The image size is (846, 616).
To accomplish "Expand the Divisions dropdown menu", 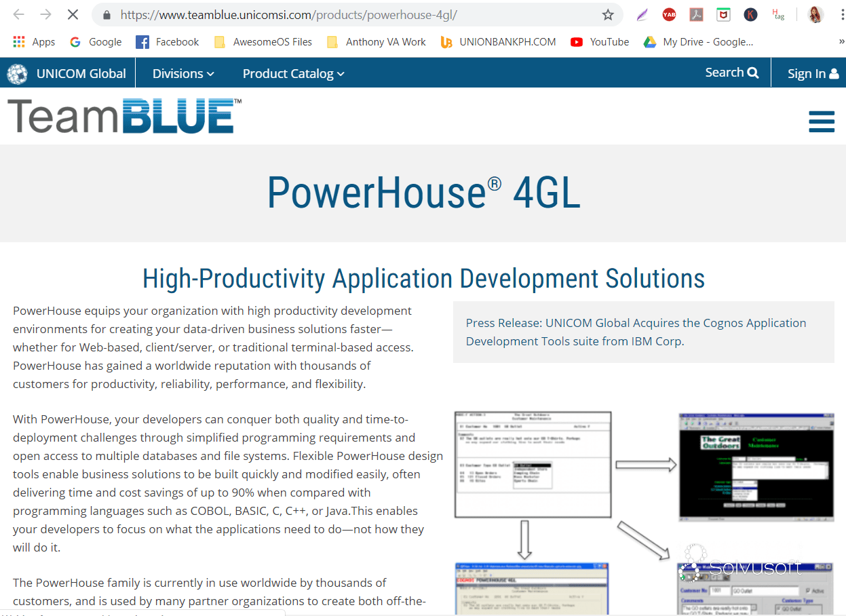I will coord(183,73).
